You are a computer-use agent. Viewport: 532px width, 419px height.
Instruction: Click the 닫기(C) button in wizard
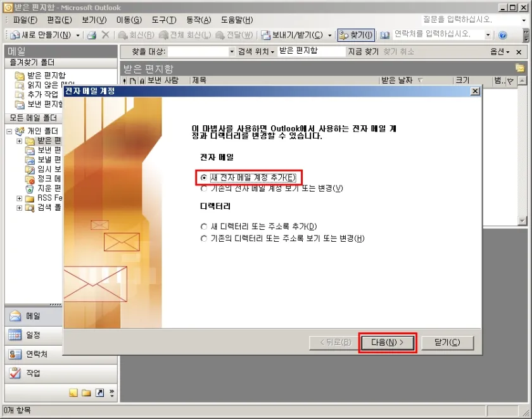point(447,342)
